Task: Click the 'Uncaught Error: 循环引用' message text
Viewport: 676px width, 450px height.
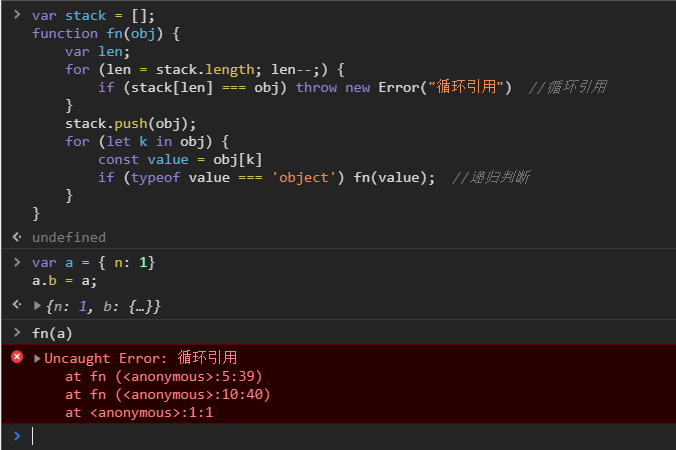Action: click(141, 358)
